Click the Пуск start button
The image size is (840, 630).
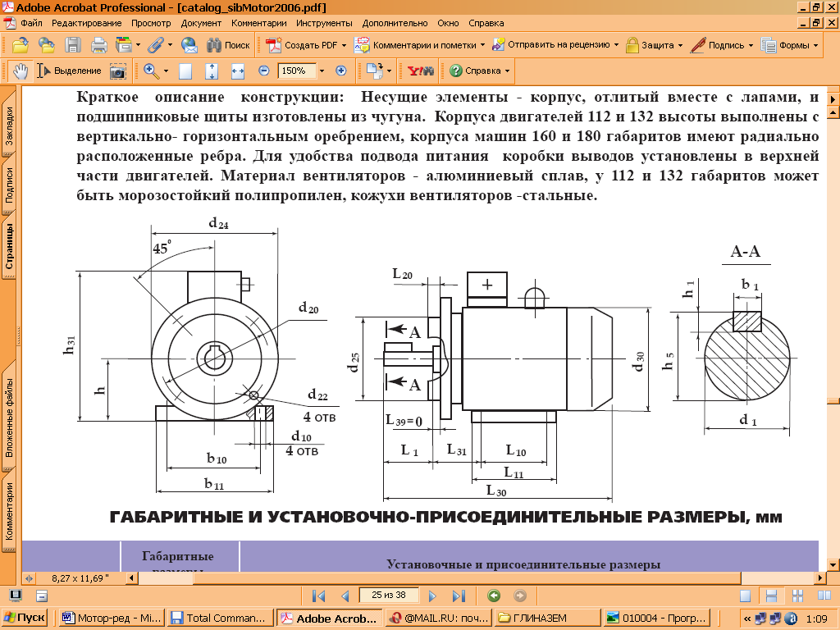pyautogui.click(x=25, y=618)
